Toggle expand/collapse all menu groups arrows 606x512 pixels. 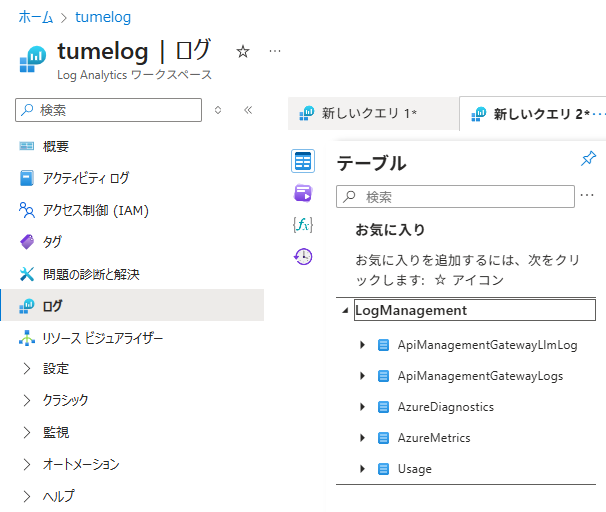(218, 110)
